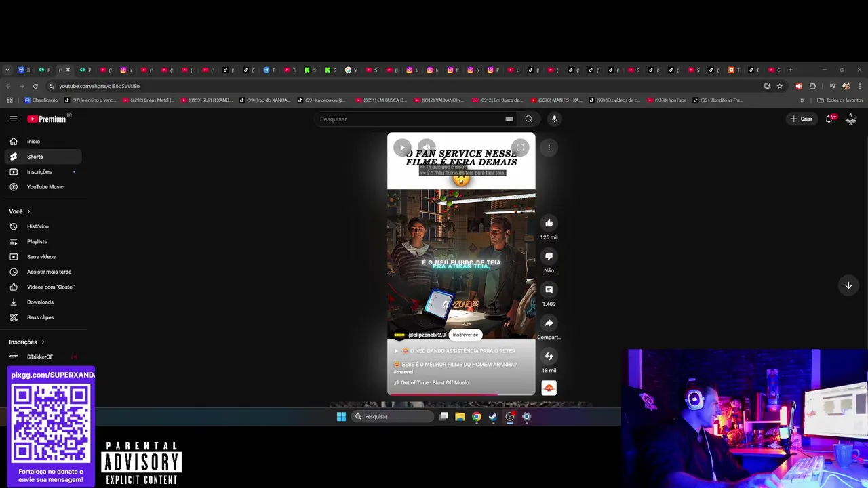
Task: Start voice search with the microphone
Action: [x=554, y=119]
